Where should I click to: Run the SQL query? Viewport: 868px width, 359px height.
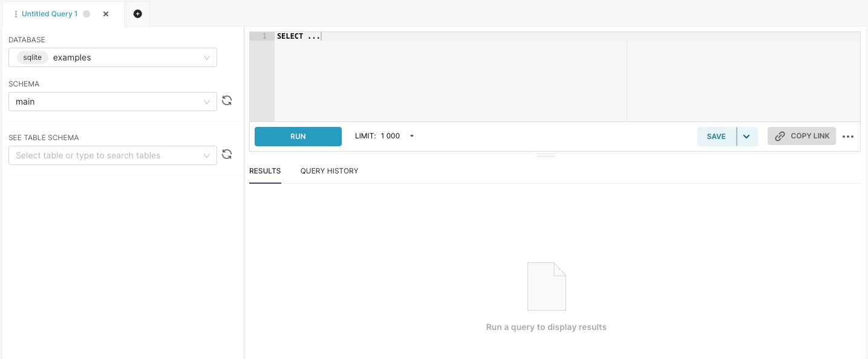tap(298, 137)
